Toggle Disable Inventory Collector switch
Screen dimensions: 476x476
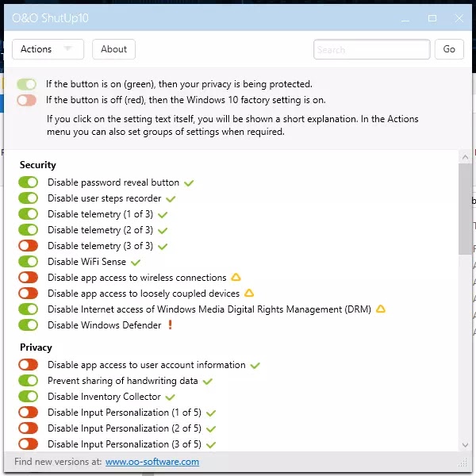pyautogui.click(x=29, y=397)
